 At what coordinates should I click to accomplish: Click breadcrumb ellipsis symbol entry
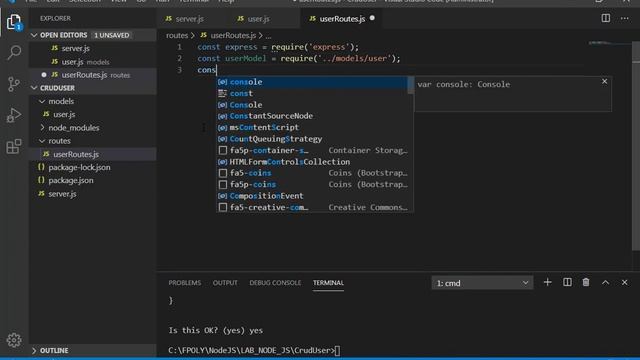[268, 36]
